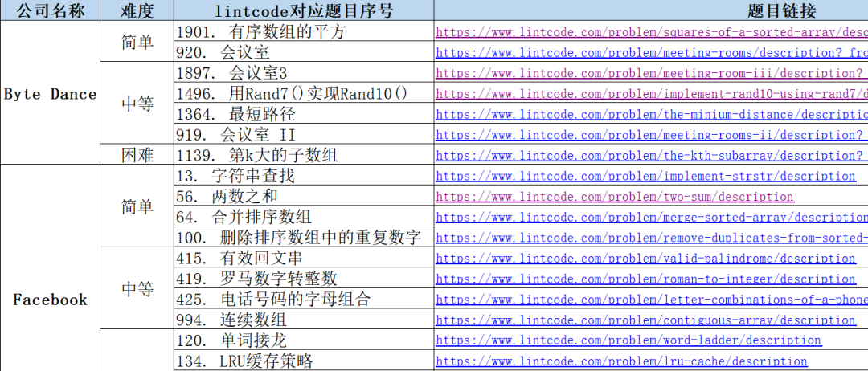This screenshot has height=371, width=868.
Task: Select cell 415. 有效回文串
Action: click(x=304, y=259)
